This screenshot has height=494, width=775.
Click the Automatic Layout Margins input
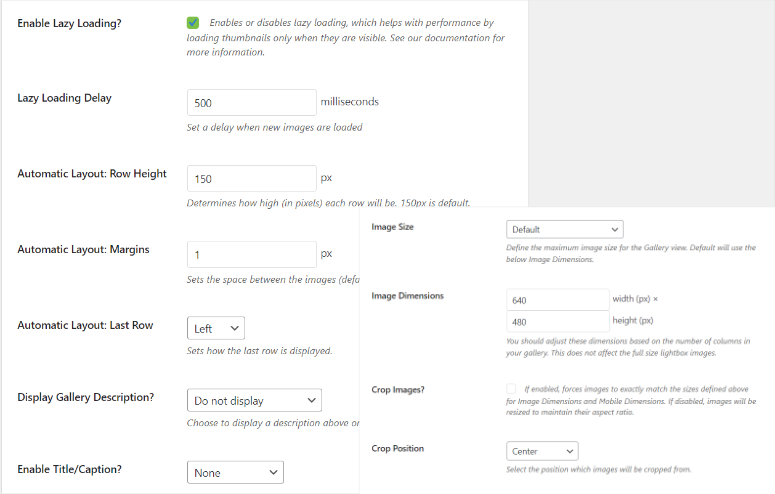click(252, 255)
